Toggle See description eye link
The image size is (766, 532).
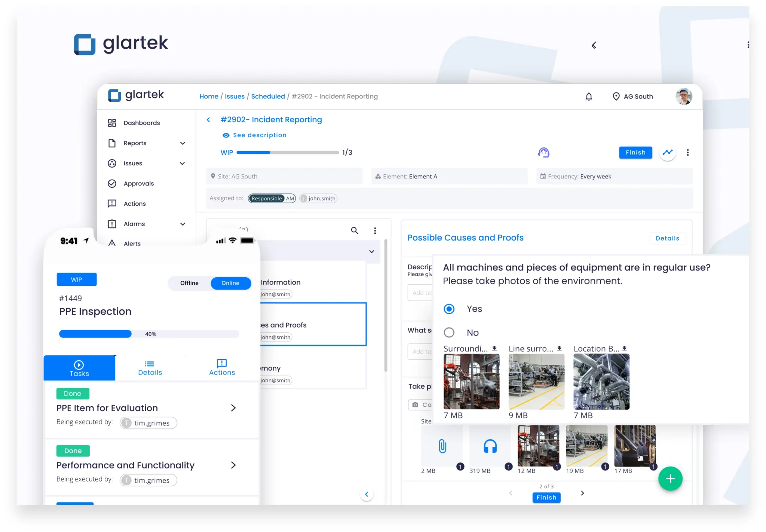(254, 135)
